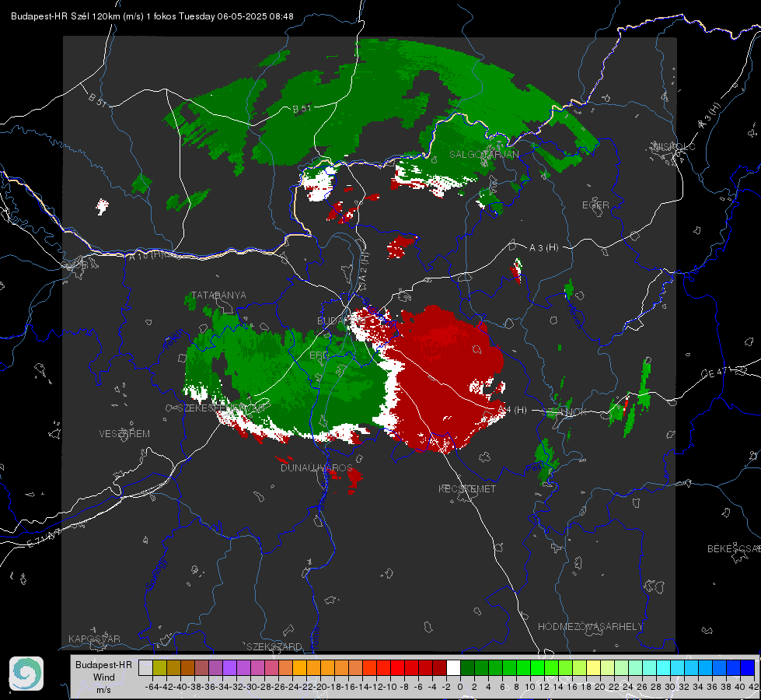Click the KECSKEMET city label
Screen dimensions: 761x700
point(467,488)
